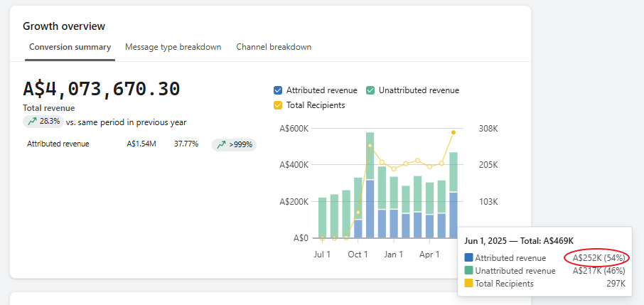Toggle the Total Recipients checkbox
644x305 pixels.
pyautogui.click(x=278, y=105)
